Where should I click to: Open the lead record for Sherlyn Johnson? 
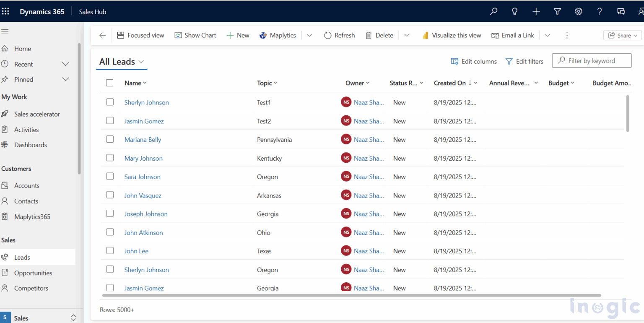tap(146, 102)
